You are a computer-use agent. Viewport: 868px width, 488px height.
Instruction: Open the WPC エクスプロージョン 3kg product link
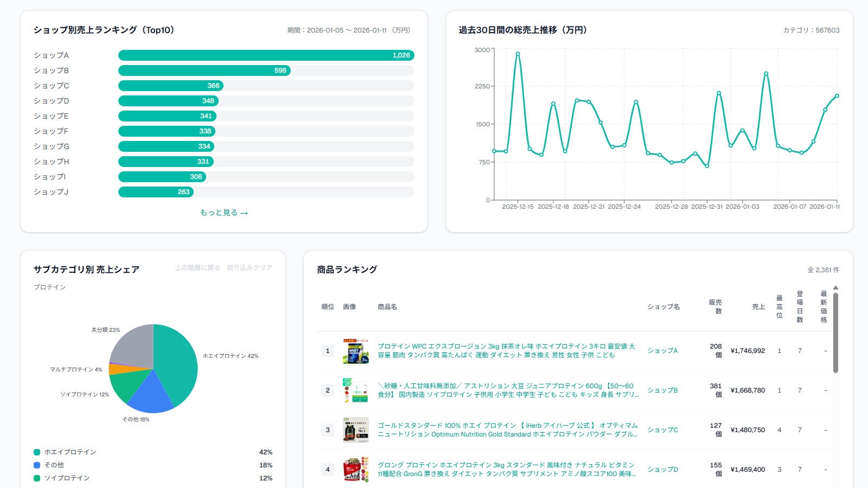pos(506,351)
